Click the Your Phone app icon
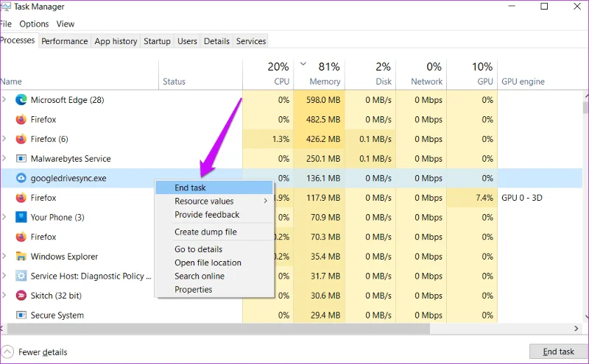The image size is (589, 364). pyautogui.click(x=21, y=217)
